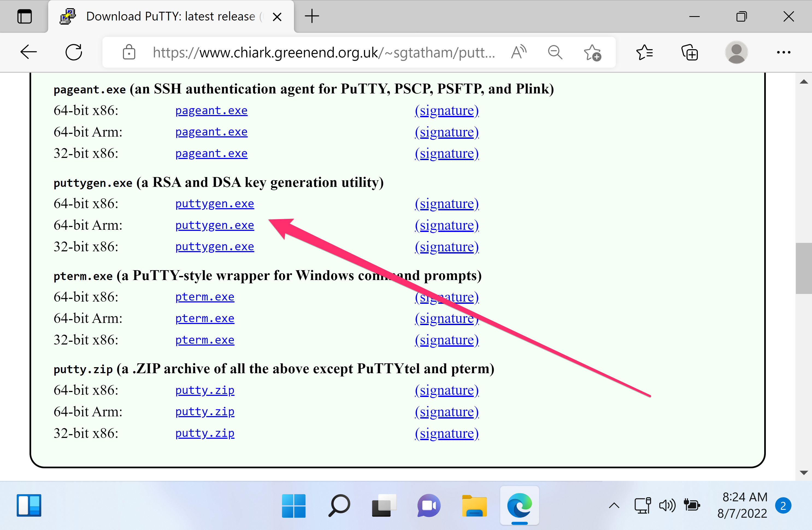This screenshot has height=530, width=812.
Task: Open the zoom control icon
Action: 555,52
